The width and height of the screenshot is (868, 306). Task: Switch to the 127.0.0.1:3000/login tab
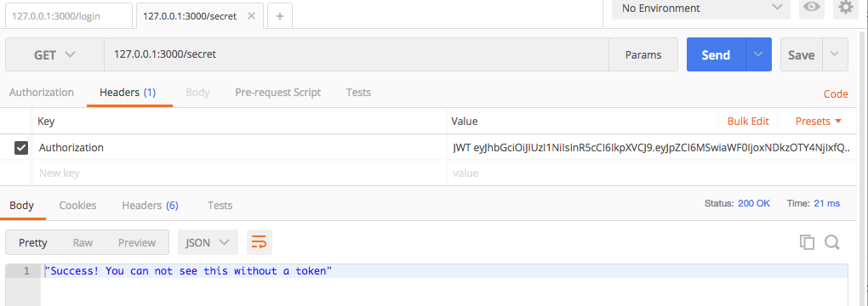click(69, 16)
